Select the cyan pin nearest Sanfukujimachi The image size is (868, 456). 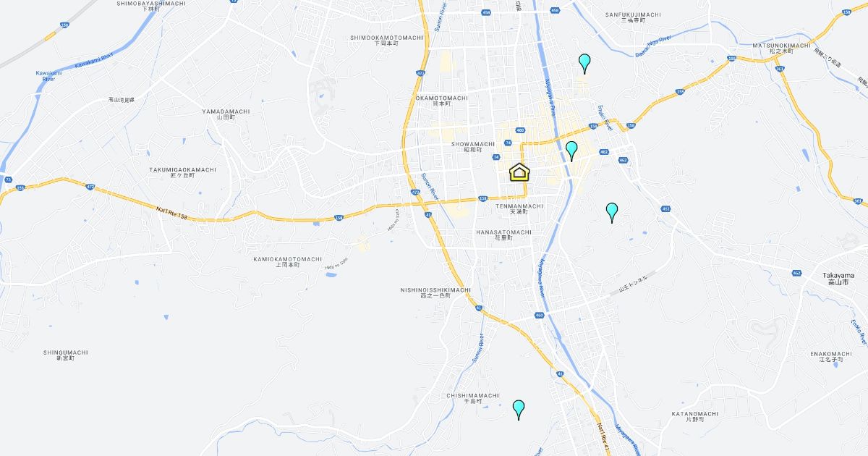(x=584, y=63)
